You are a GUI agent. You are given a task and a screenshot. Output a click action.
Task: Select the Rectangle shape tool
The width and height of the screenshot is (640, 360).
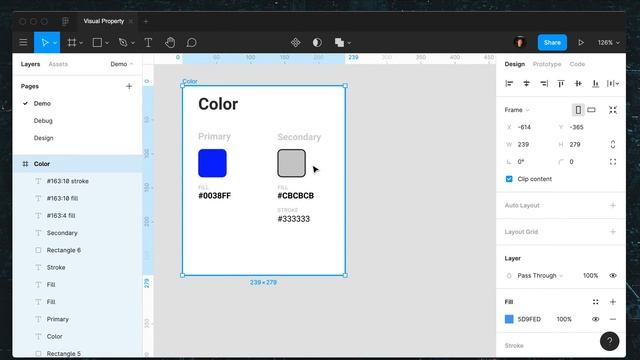97,42
